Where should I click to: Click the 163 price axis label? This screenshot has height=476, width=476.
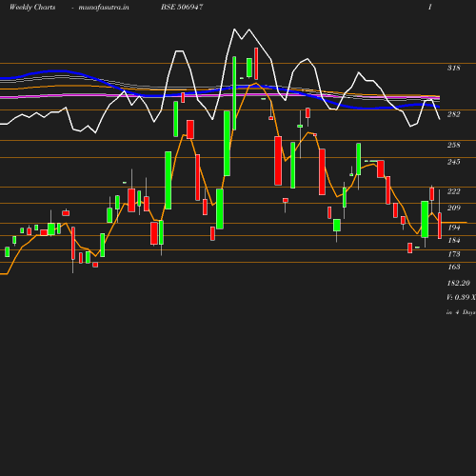pyautogui.click(x=454, y=267)
